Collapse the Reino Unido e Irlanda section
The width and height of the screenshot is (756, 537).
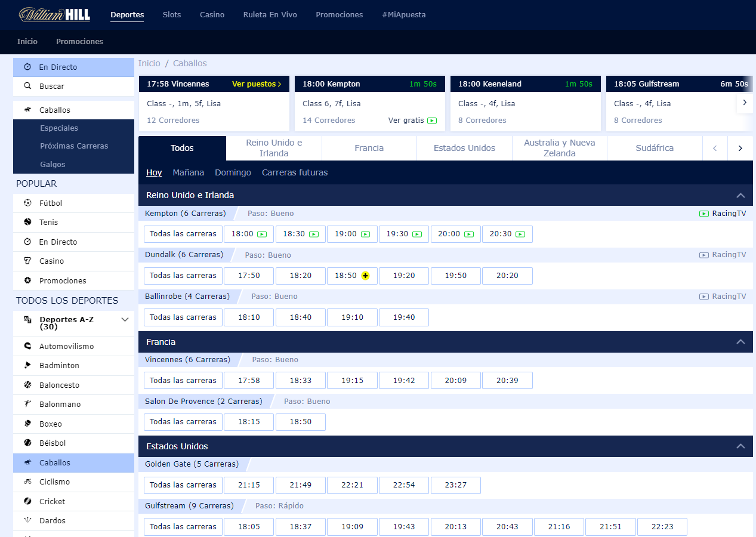[740, 195]
